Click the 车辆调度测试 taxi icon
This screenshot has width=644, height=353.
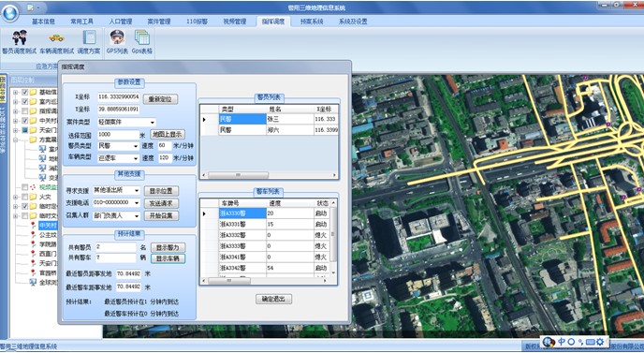pyautogui.click(x=56, y=37)
